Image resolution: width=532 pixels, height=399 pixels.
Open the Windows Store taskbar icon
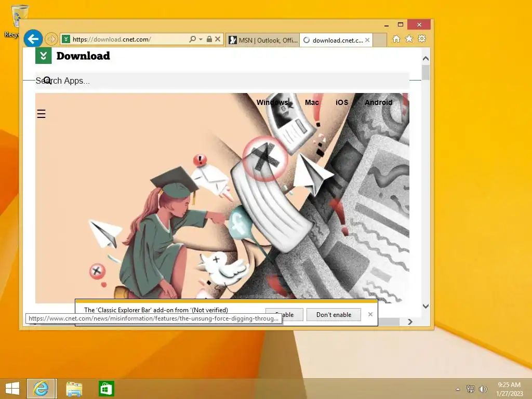tap(106, 389)
